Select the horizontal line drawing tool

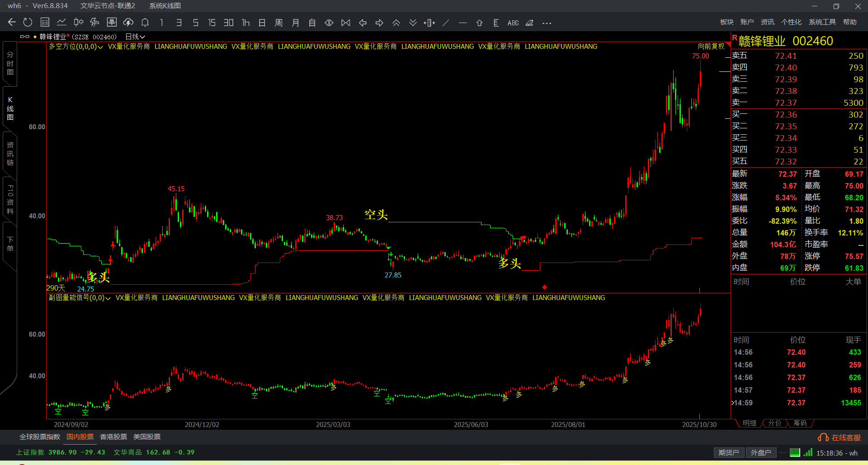tap(462, 23)
